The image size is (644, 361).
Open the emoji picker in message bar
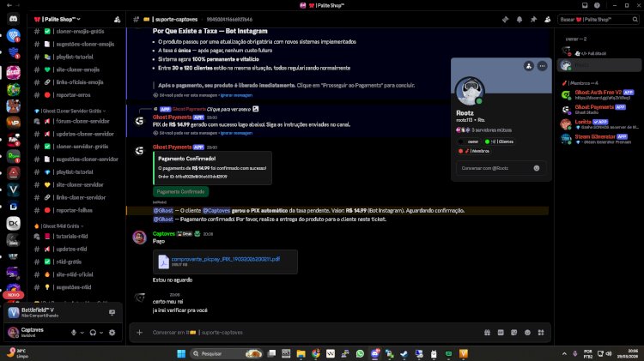(527, 333)
